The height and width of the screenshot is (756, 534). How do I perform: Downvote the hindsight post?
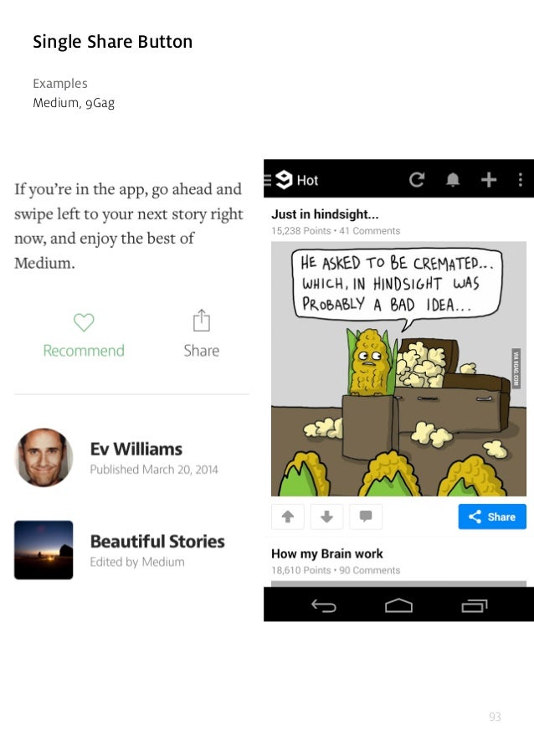326,517
